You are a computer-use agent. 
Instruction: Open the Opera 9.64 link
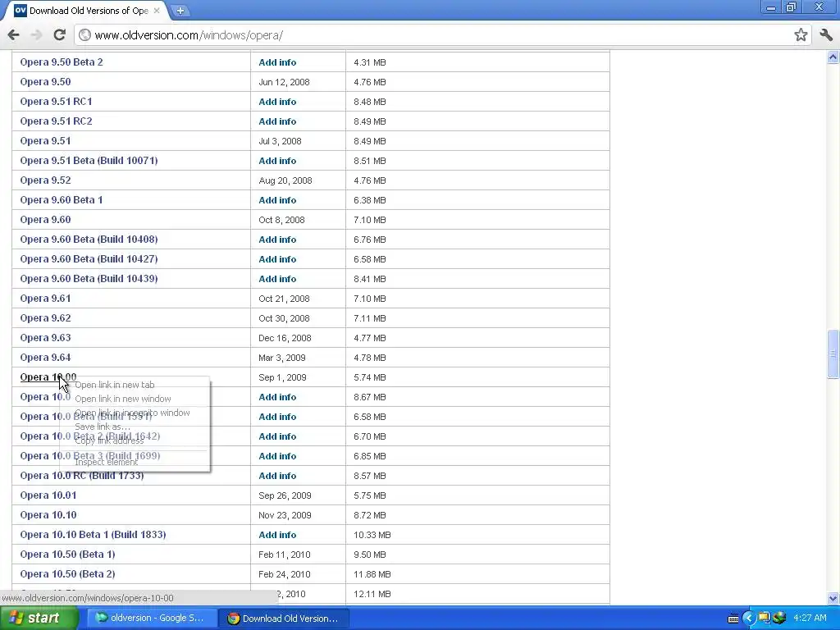tap(46, 358)
